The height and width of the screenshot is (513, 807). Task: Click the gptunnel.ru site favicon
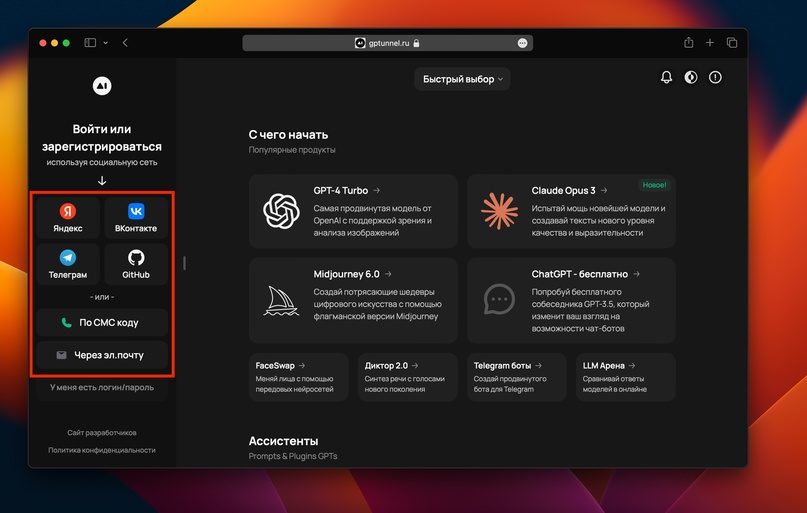360,43
